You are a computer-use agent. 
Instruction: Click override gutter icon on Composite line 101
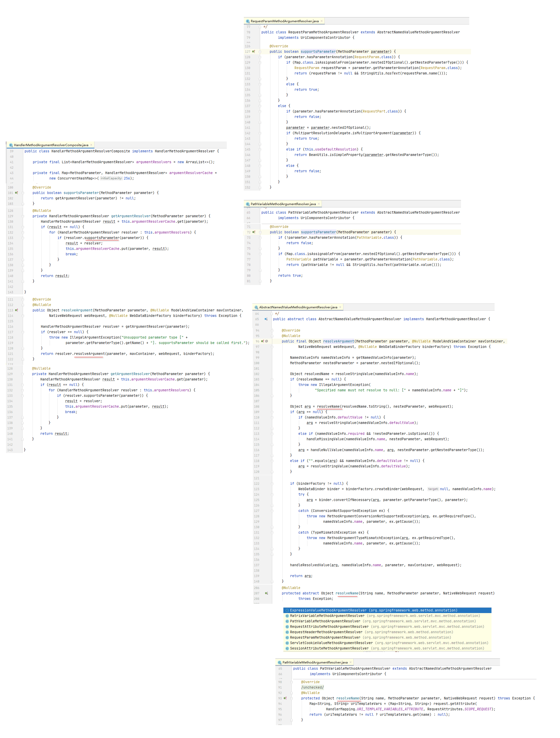point(17,193)
